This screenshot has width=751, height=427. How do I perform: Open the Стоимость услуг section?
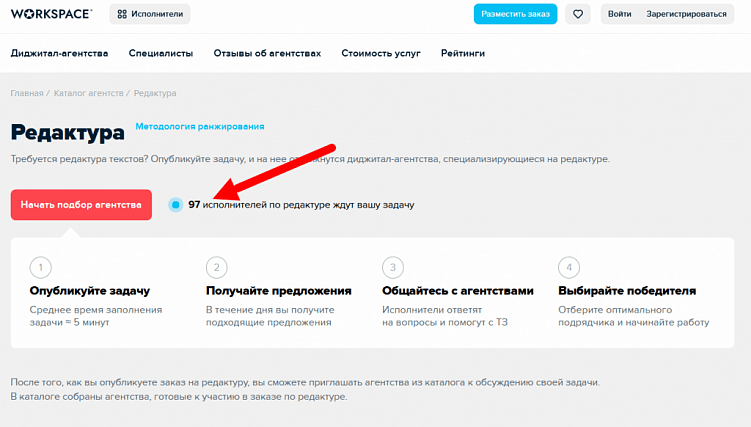381,53
